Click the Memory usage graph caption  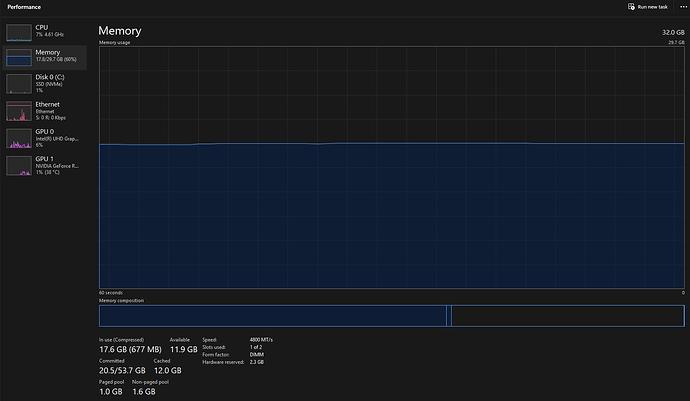(x=114, y=43)
